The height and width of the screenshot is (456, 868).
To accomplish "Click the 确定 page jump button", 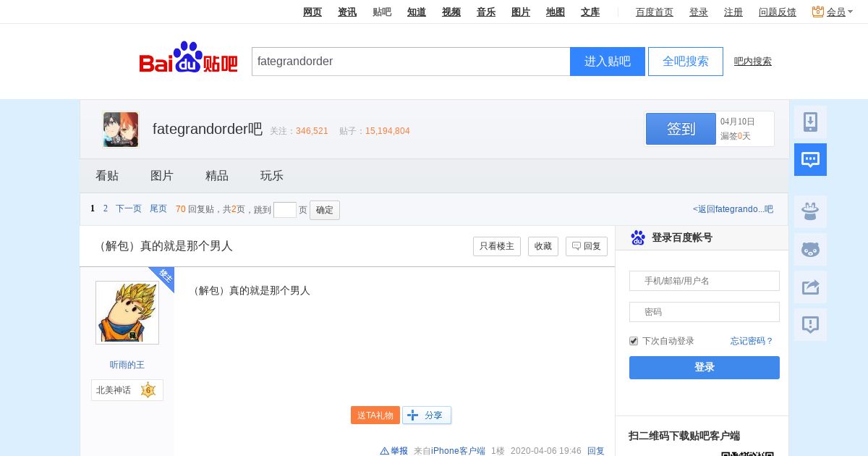I will (x=325, y=210).
